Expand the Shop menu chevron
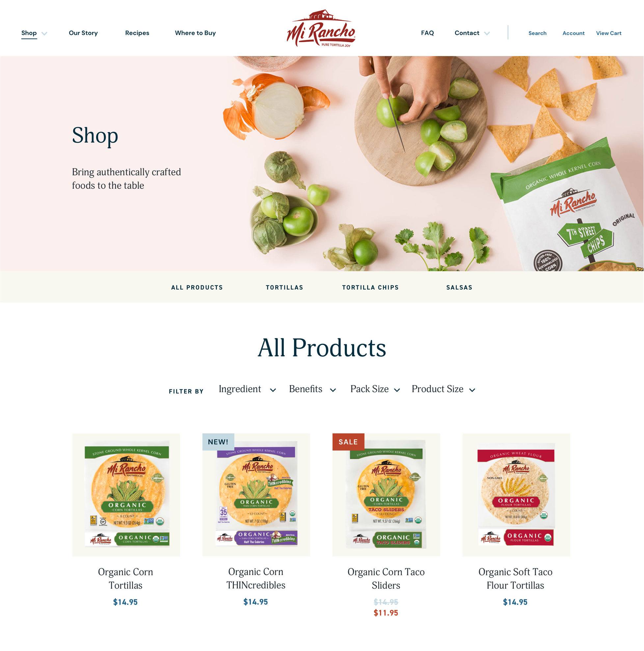 tap(44, 33)
